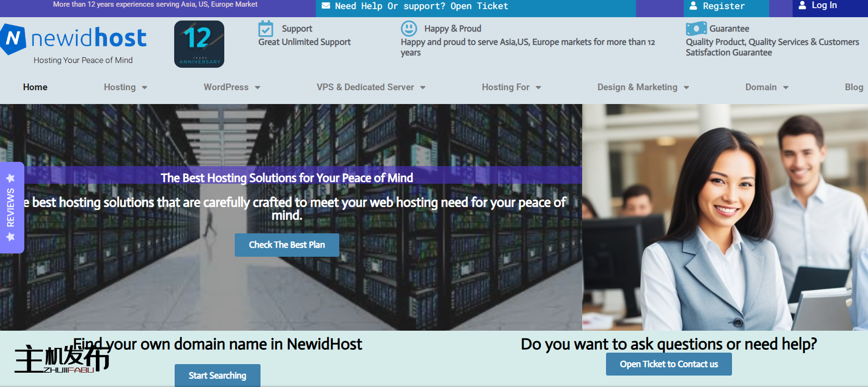Click the user icon beside Log In
Viewport: 868px width, 387px height.
click(802, 5)
